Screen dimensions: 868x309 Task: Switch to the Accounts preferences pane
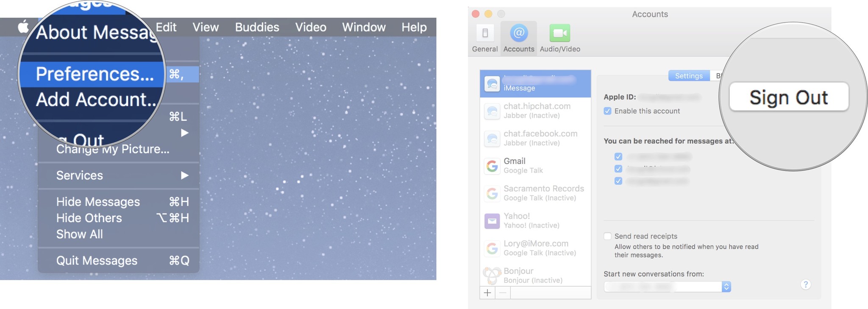click(519, 38)
